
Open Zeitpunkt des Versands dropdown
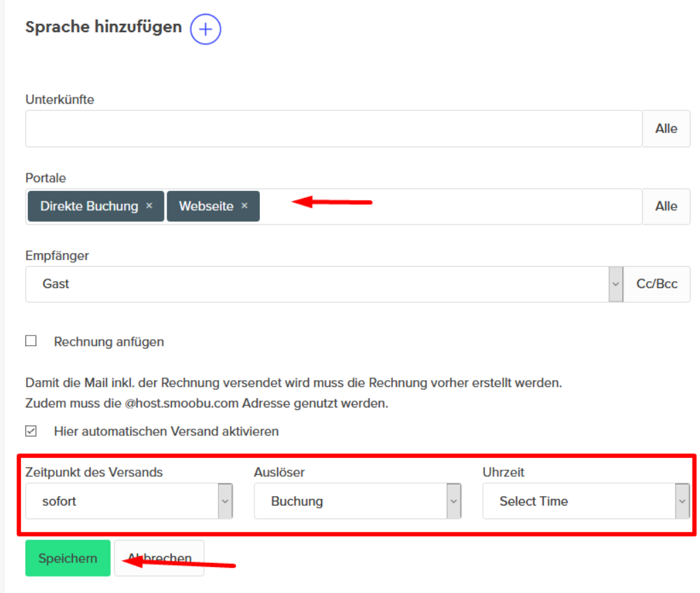[x=129, y=501]
